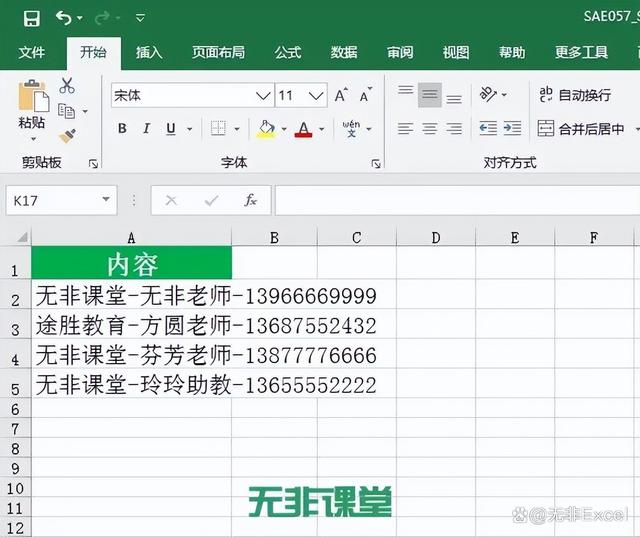Click the Select All corner triangle
Viewport: 640px width, 537px height.
pos(21,237)
